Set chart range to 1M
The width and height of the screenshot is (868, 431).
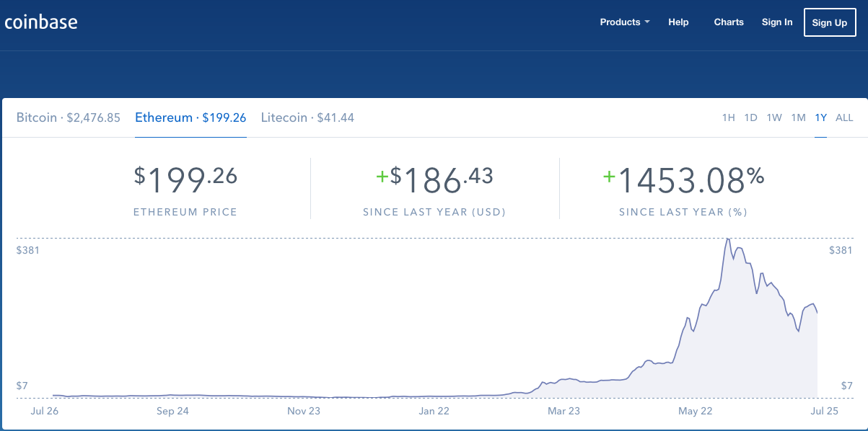[x=798, y=117]
